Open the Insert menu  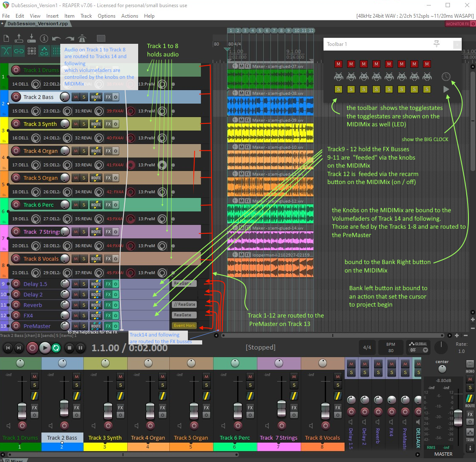tap(52, 16)
